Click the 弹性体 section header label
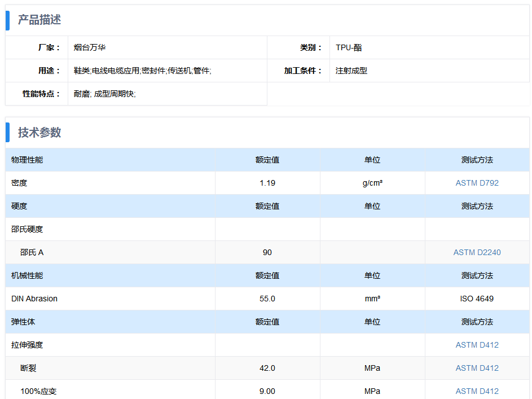This screenshot has width=532, height=399. pyautogui.click(x=23, y=322)
